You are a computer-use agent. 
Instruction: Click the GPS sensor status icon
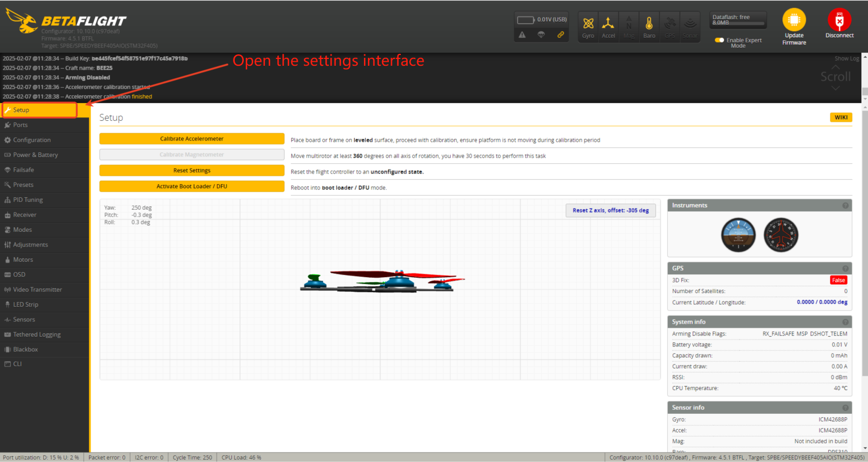point(670,27)
